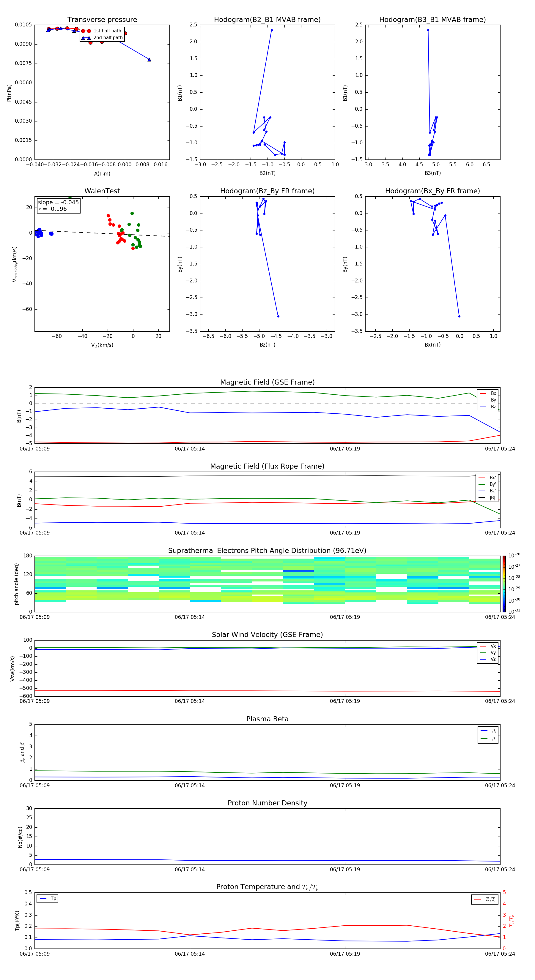Click the lowest point in Bx_By hodogram

459,317
